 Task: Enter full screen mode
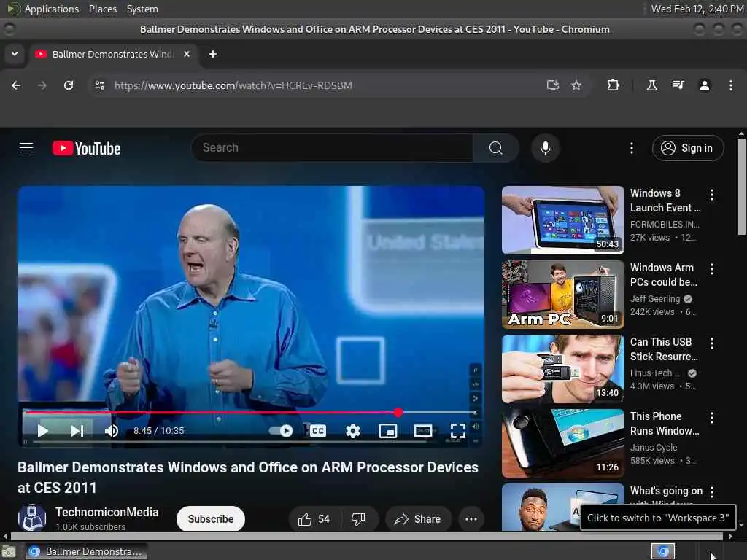(x=458, y=431)
